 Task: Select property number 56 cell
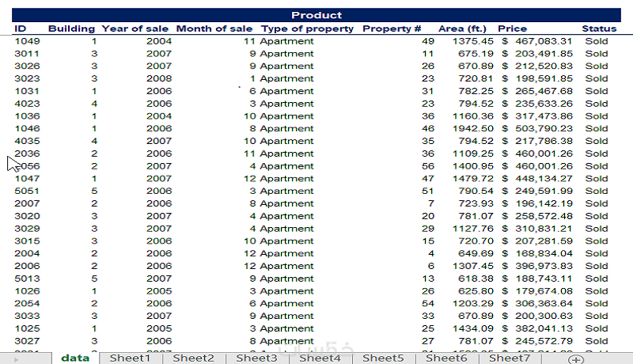tap(428, 166)
